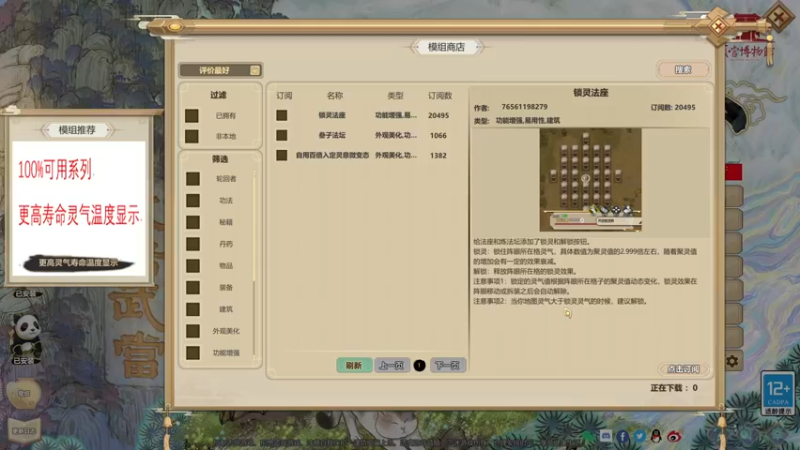Select the 自用百倍入定灵息微变态 mod name

(332, 155)
